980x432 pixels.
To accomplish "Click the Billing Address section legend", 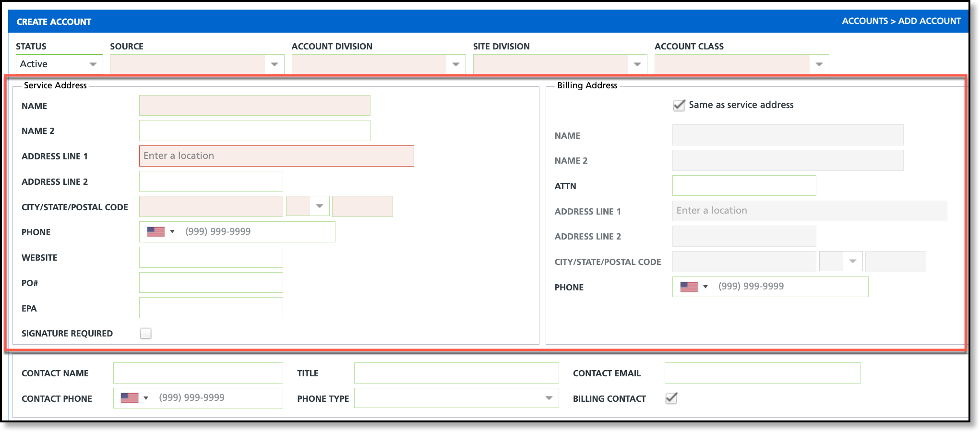I will 587,85.
